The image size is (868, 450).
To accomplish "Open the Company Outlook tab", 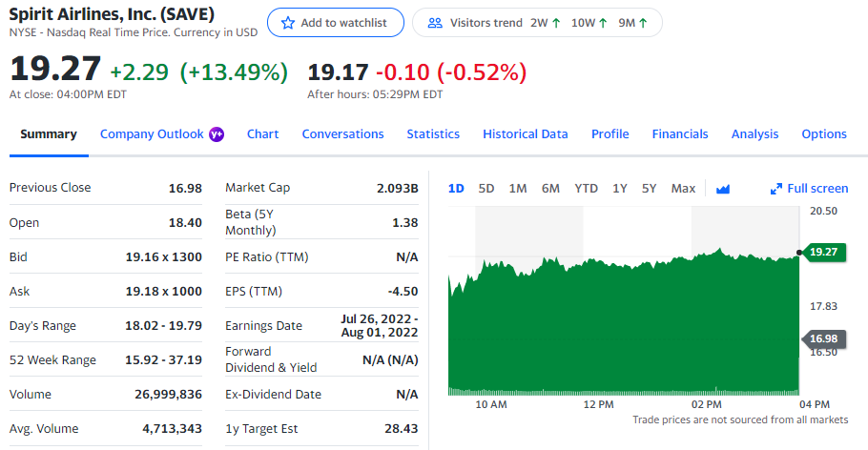I will pyautogui.click(x=152, y=133).
